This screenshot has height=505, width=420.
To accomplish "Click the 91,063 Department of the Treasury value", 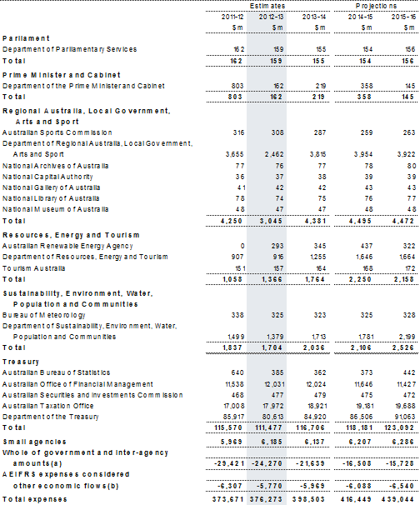I will pos(405,417).
